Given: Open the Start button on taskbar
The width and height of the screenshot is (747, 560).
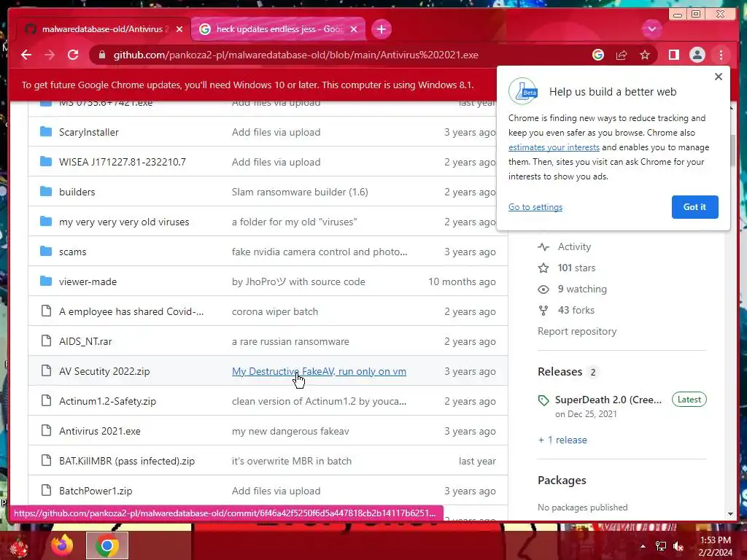Looking at the screenshot, I should click(x=19, y=547).
